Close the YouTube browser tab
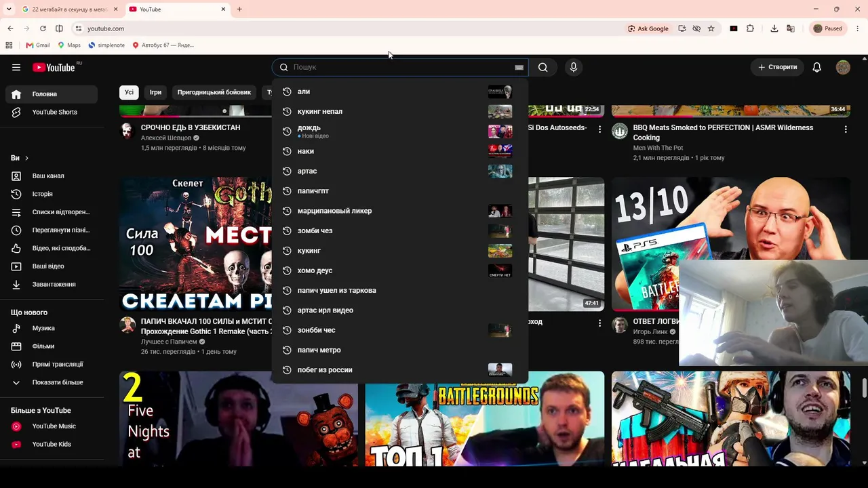The image size is (868, 488). point(224,9)
